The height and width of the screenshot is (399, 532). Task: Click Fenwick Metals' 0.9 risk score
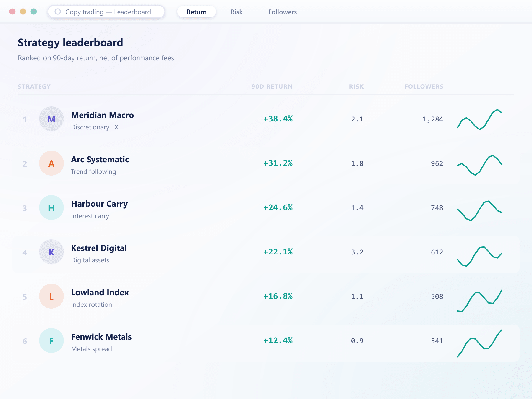point(357,341)
